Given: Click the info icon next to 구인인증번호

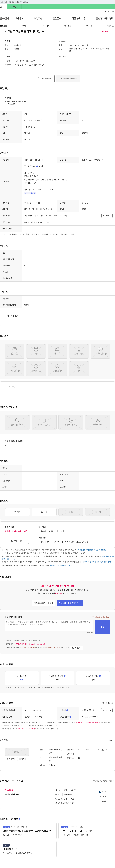Looking at the screenshot, I should click(x=70, y=717).
